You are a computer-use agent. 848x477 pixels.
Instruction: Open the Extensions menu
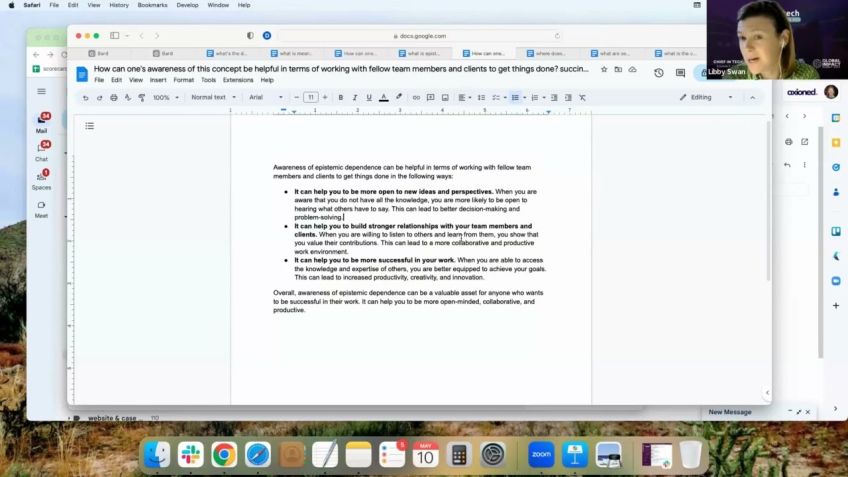(238, 80)
